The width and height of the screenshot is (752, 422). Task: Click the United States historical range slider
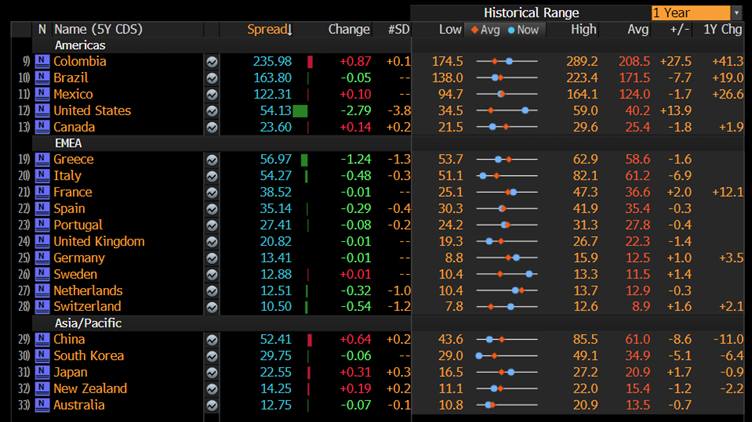point(507,110)
